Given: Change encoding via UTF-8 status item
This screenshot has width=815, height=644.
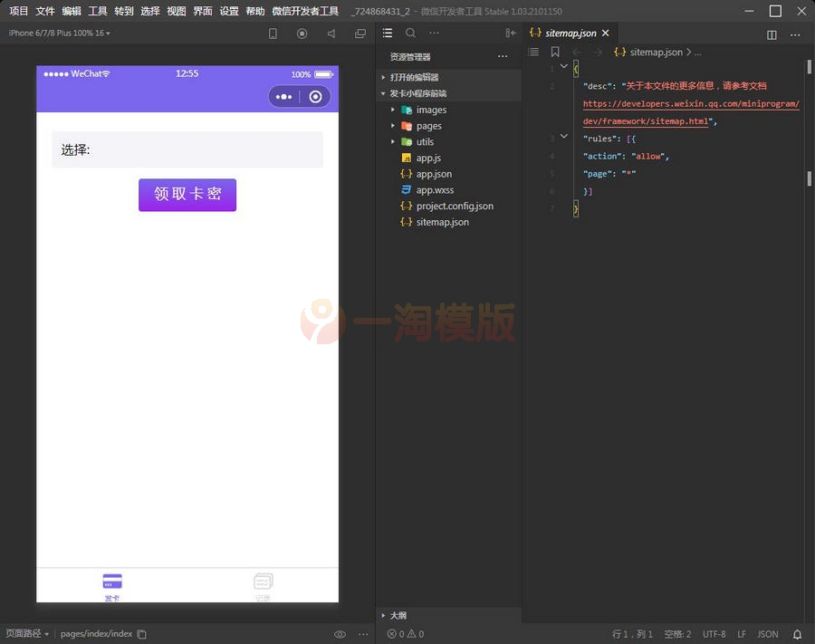Looking at the screenshot, I should click(714, 634).
